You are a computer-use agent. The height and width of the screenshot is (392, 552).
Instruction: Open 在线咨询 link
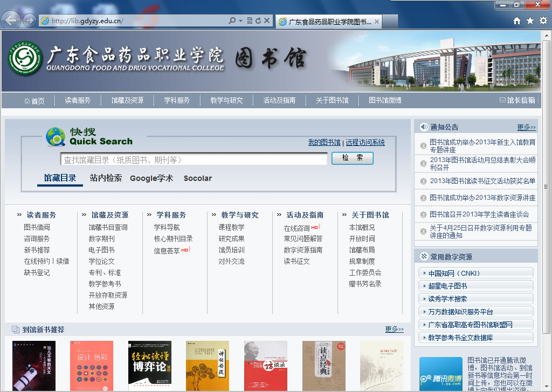pyautogui.click(x=296, y=228)
